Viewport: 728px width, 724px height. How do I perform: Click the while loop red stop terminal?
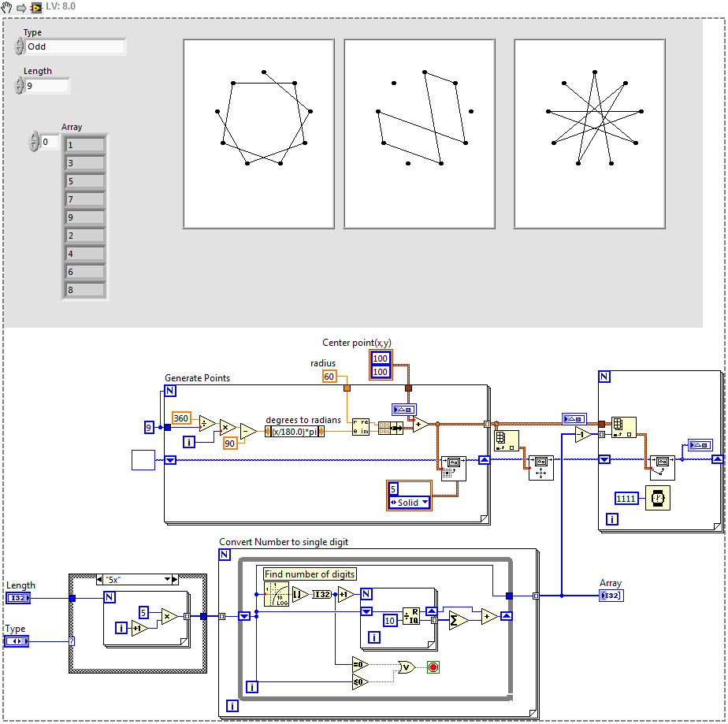(x=433, y=667)
